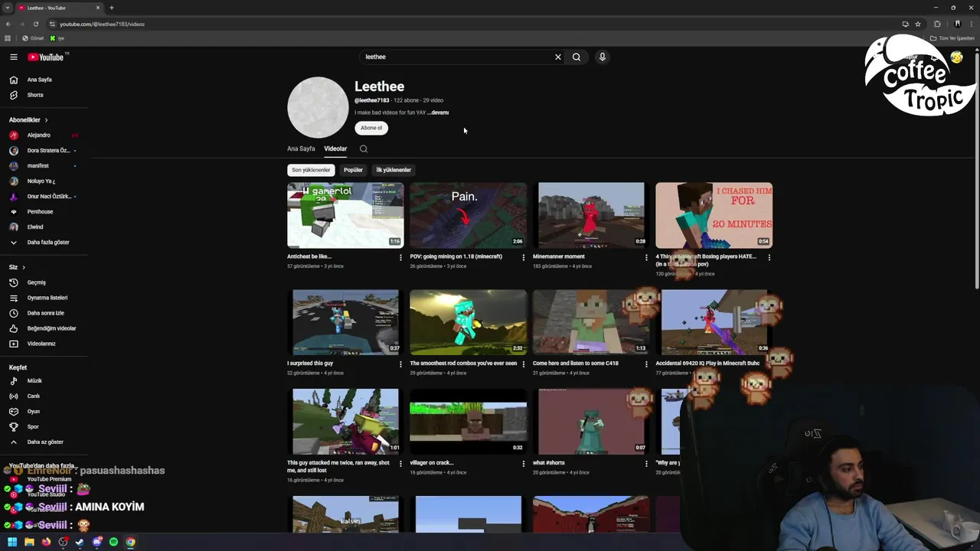Open Tüm Yer İşaretleri bookmarks folder
This screenshot has height=551, width=980.
pyautogui.click(x=954, y=38)
